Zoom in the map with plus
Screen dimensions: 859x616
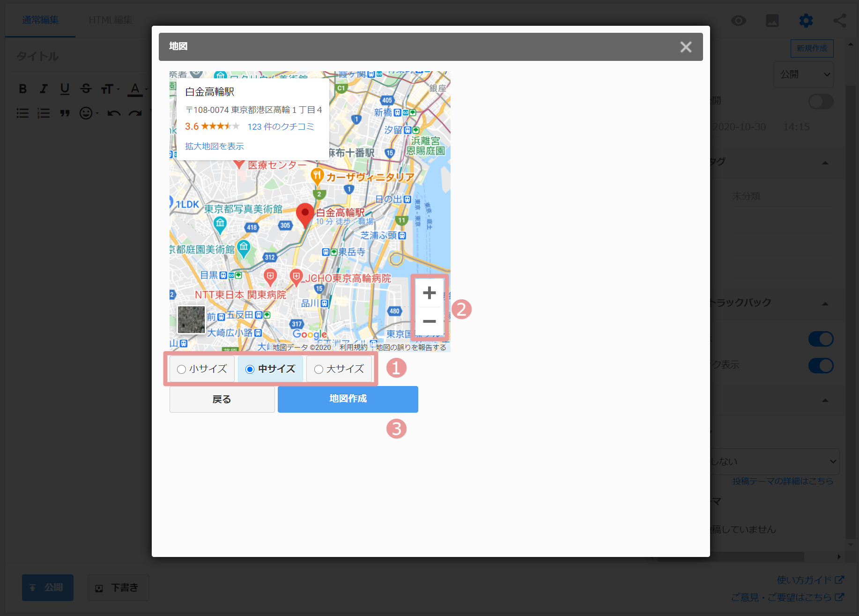tap(429, 293)
